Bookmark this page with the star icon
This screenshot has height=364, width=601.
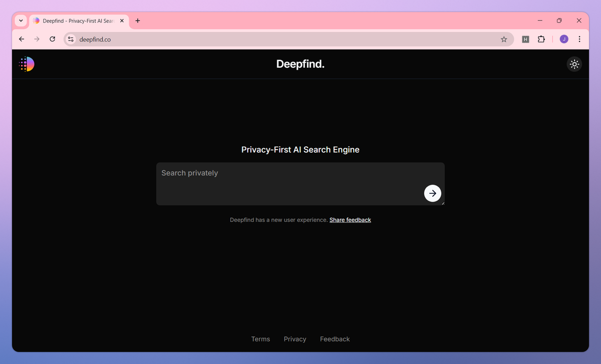504,39
